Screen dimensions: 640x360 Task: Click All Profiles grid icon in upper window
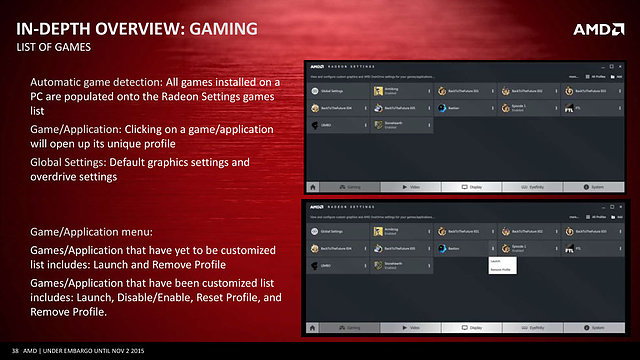[588, 77]
